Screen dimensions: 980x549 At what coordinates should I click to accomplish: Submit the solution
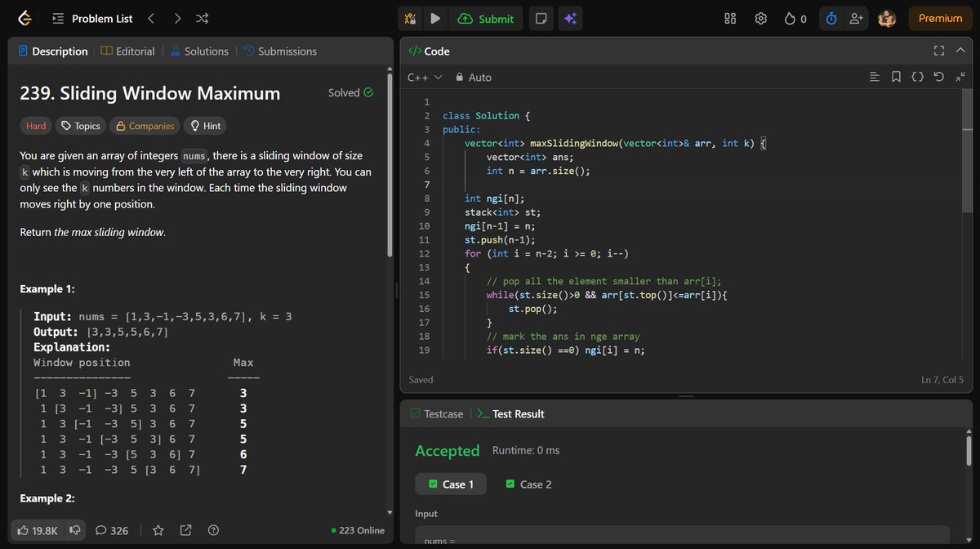487,18
